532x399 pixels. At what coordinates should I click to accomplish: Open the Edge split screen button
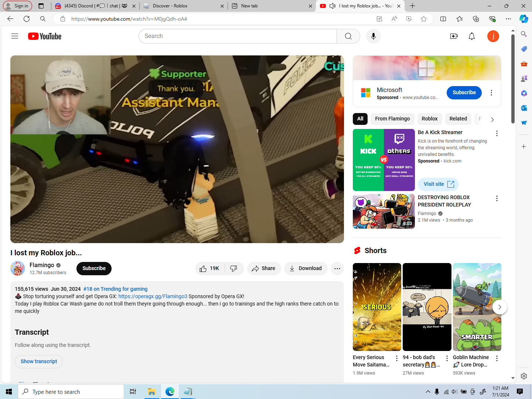443,19
